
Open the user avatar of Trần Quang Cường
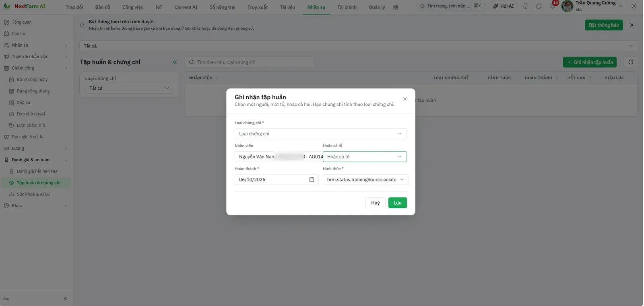567,6
